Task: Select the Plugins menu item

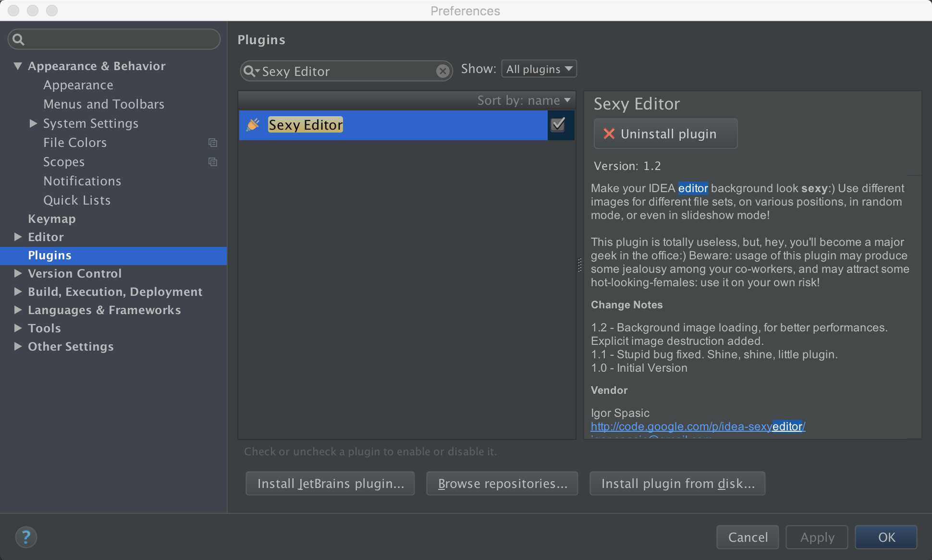Action: click(49, 255)
